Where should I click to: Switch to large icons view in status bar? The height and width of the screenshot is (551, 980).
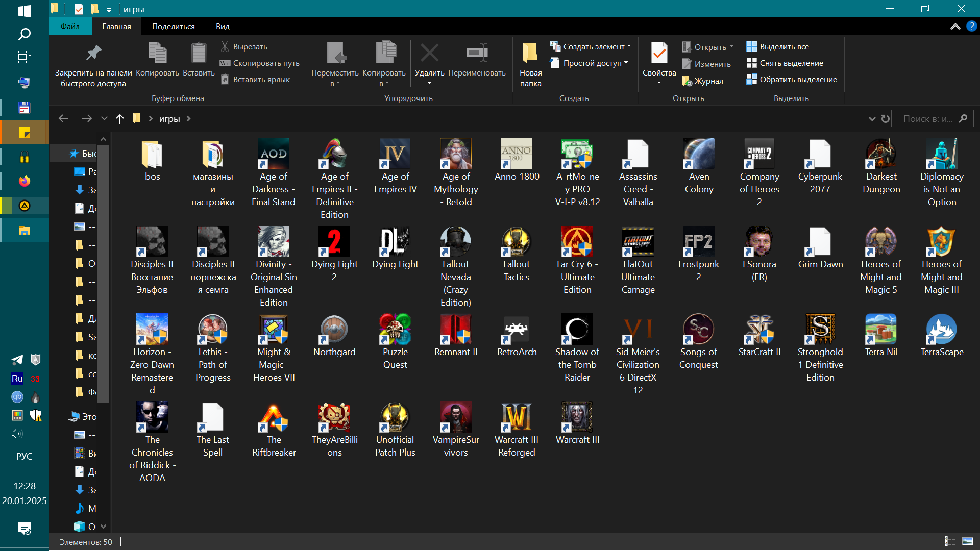(967, 541)
